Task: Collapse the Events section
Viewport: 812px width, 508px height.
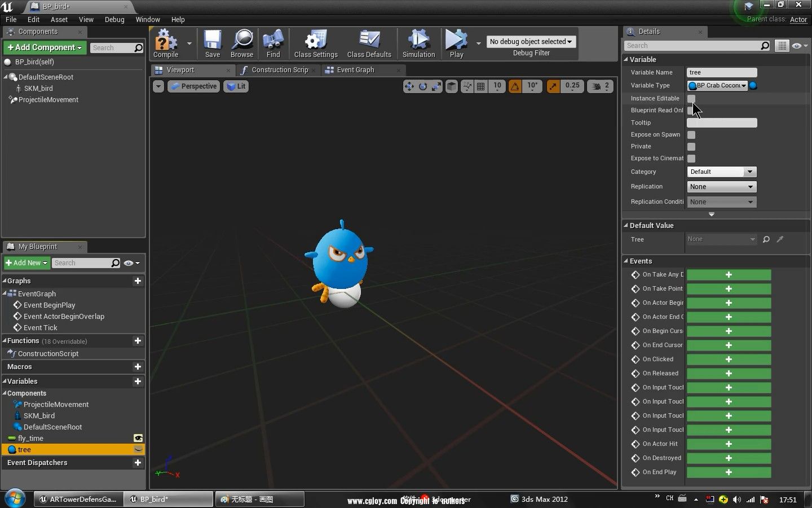Action: click(x=626, y=261)
